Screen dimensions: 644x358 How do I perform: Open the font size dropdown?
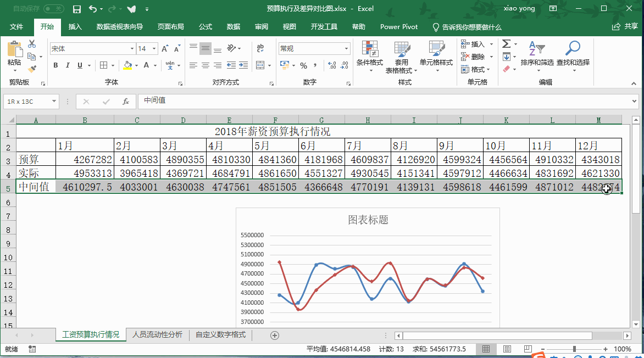click(154, 48)
